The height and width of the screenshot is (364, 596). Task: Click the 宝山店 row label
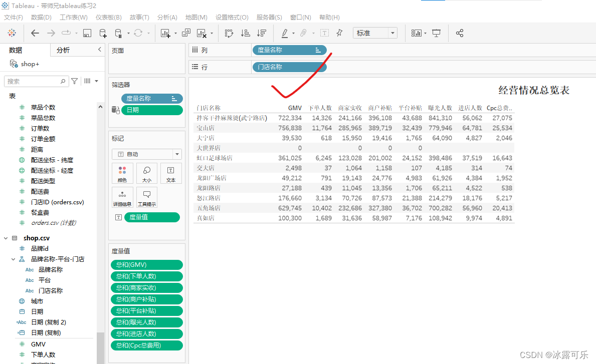pos(206,128)
